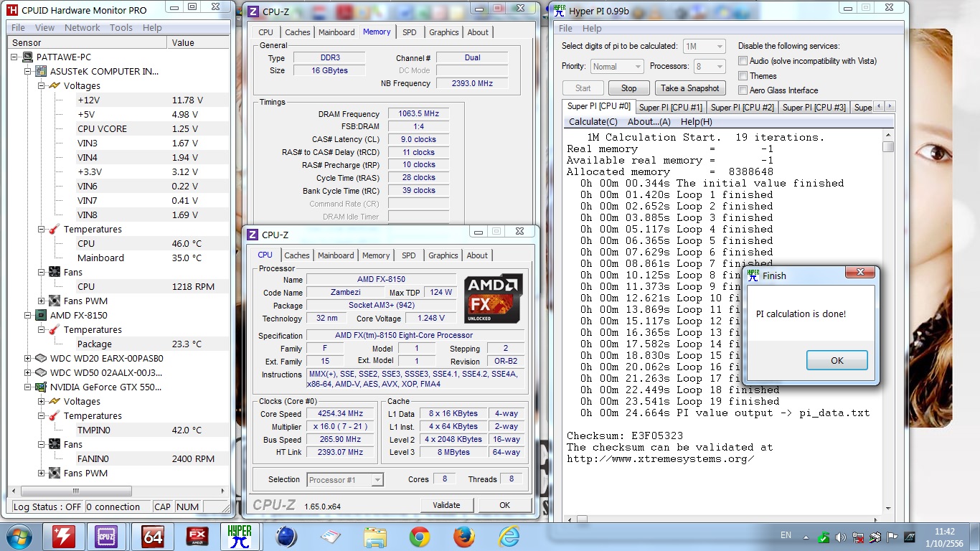
Task: Click the Stop button in Hyper PI
Action: tap(628, 88)
